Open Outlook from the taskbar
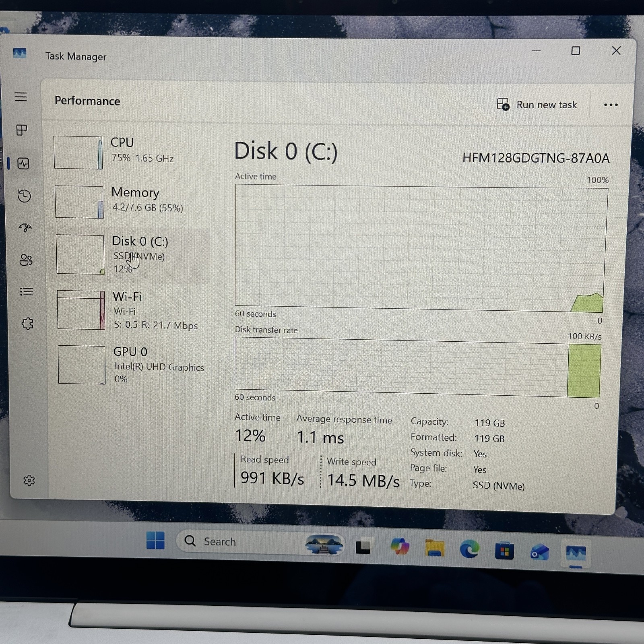Viewport: 644px width, 644px height. click(x=539, y=552)
